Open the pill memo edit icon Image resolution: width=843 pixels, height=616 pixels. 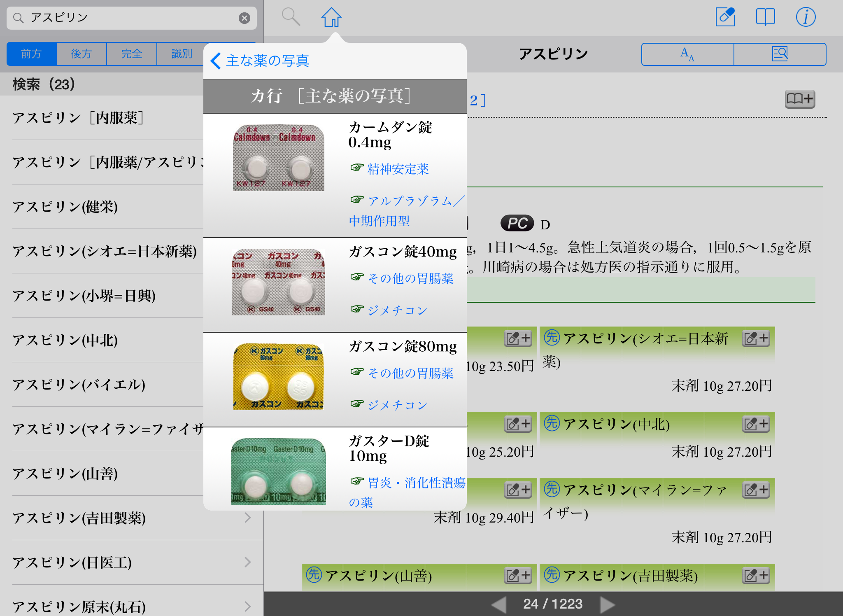point(725,17)
